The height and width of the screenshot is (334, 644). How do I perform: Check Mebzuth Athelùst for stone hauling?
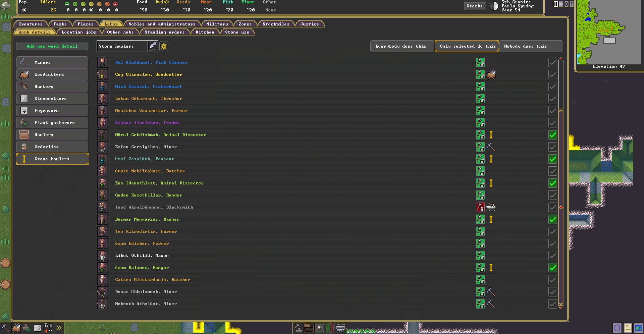[553, 304]
